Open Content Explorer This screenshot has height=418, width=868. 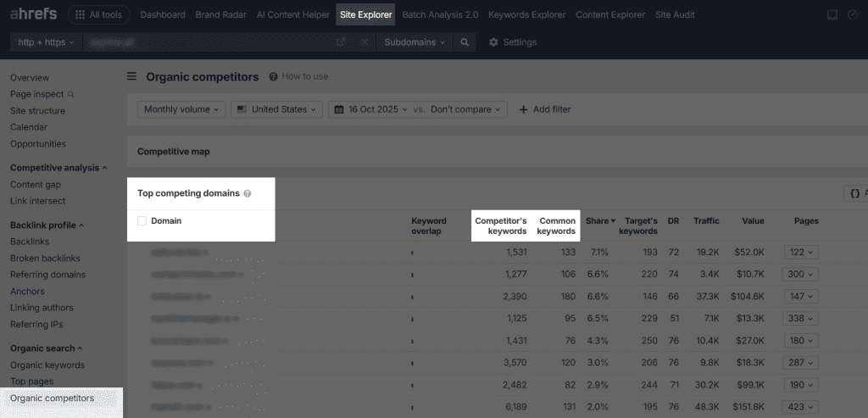pos(610,15)
